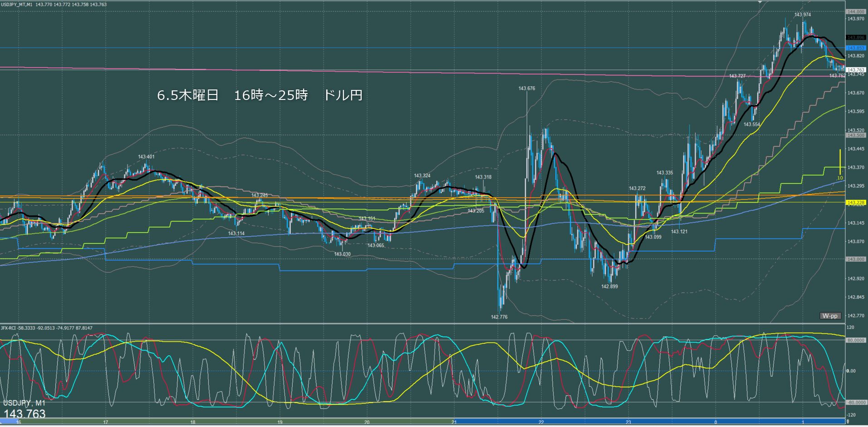Select the 143.318 price label
Viewport: 868px width, 427px height.
[483, 178]
